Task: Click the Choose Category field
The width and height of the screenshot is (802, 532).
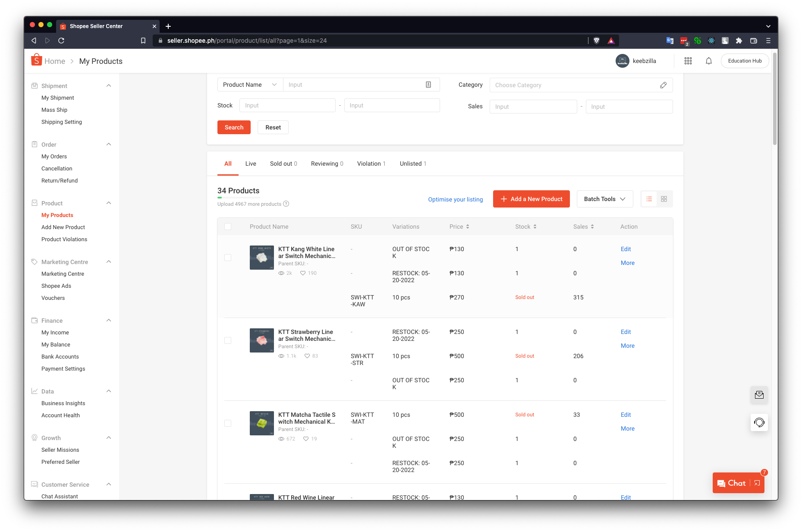Action: pyautogui.click(x=581, y=85)
